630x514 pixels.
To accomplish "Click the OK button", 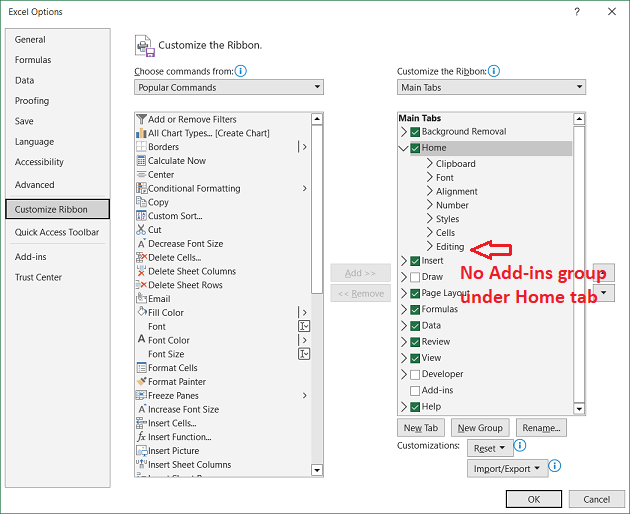I will (534, 499).
